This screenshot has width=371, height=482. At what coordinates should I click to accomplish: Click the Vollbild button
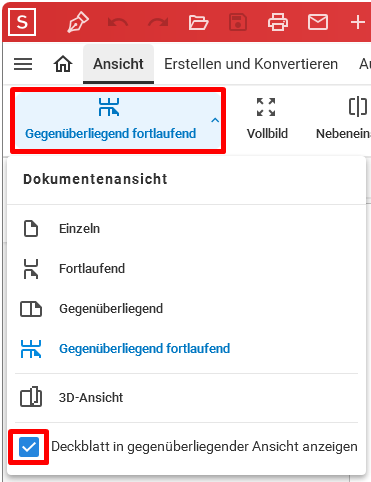tap(267, 119)
